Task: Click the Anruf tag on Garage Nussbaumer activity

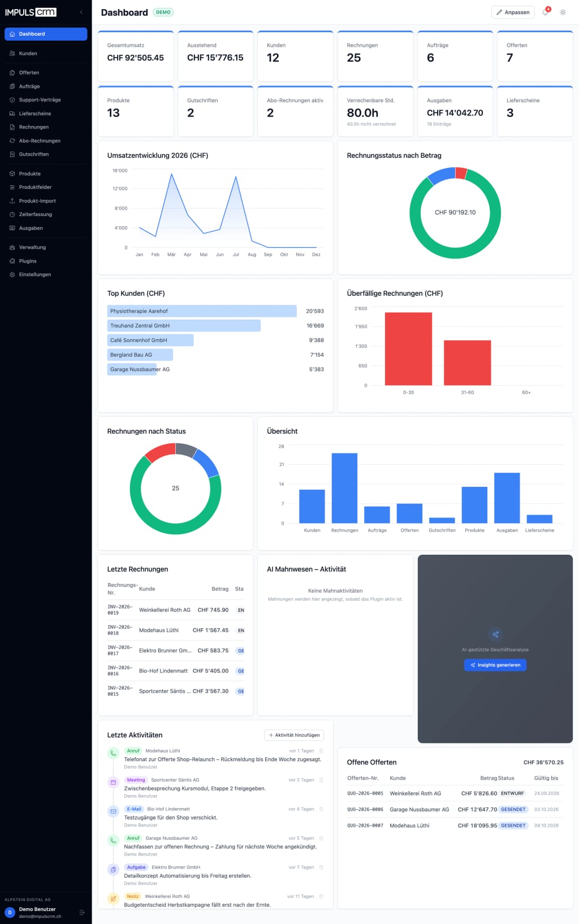Action: [x=133, y=838]
